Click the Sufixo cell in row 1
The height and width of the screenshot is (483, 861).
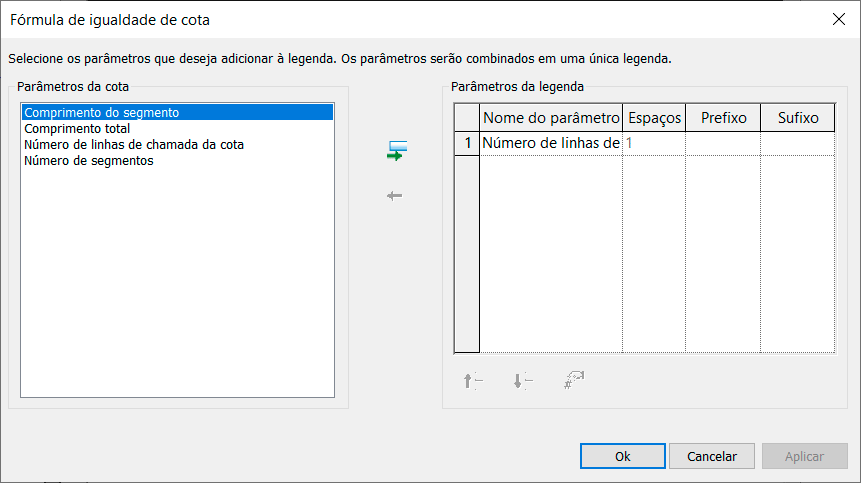797,143
